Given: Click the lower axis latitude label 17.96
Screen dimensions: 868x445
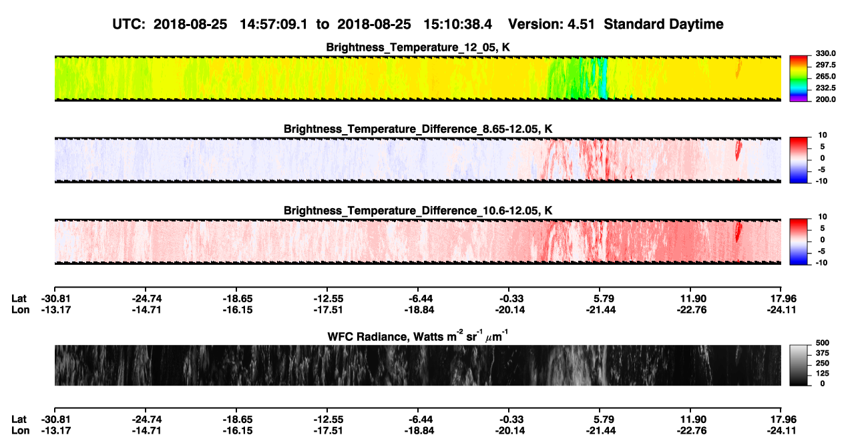Looking at the screenshot, I should [x=781, y=419].
